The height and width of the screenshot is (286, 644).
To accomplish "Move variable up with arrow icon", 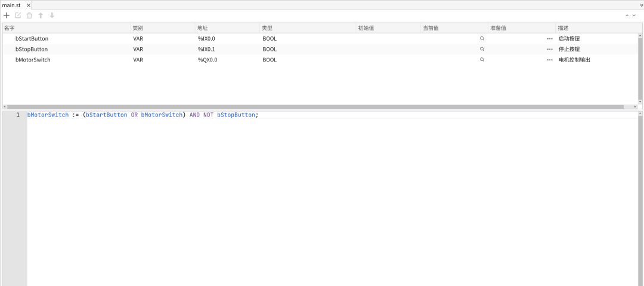I will point(41,16).
